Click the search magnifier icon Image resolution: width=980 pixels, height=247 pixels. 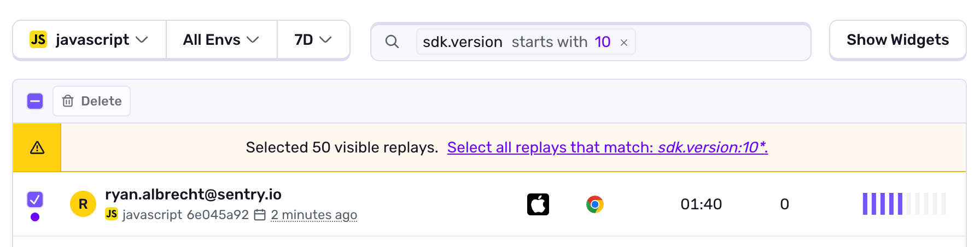pos(392,42)
